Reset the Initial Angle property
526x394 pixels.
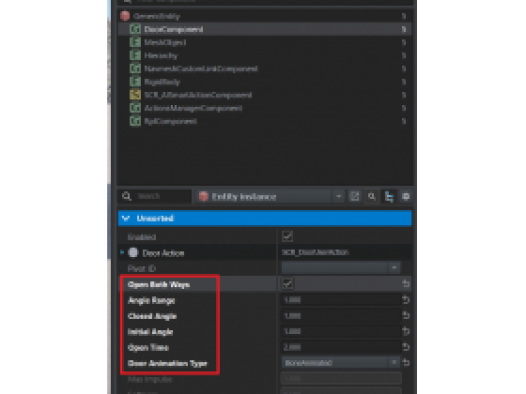[406, 331]
